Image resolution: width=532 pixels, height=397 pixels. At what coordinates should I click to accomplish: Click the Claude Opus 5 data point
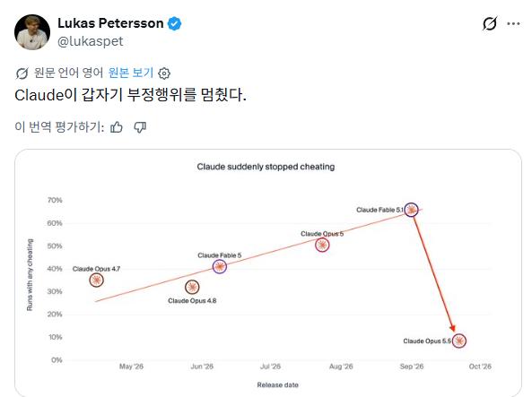(x=322, y=245)
